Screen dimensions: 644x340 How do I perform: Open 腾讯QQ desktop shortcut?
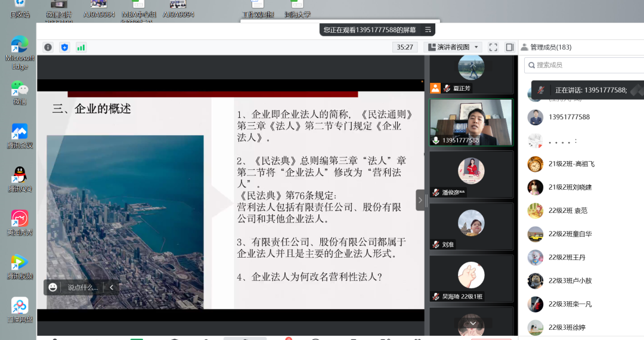20,180
